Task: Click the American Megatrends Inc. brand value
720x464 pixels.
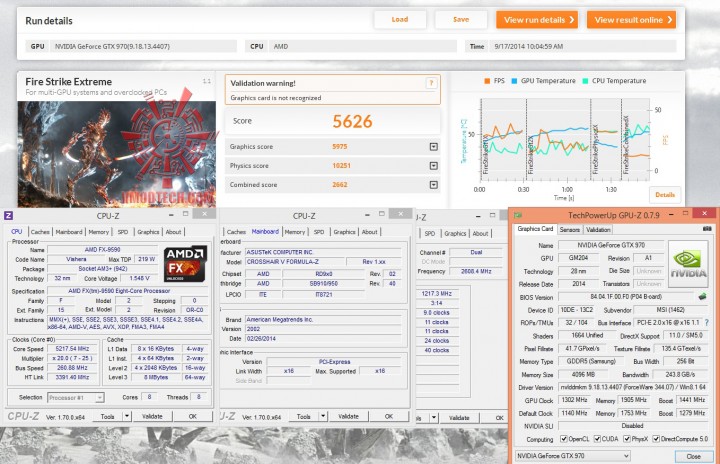Action: coord(324,319)
